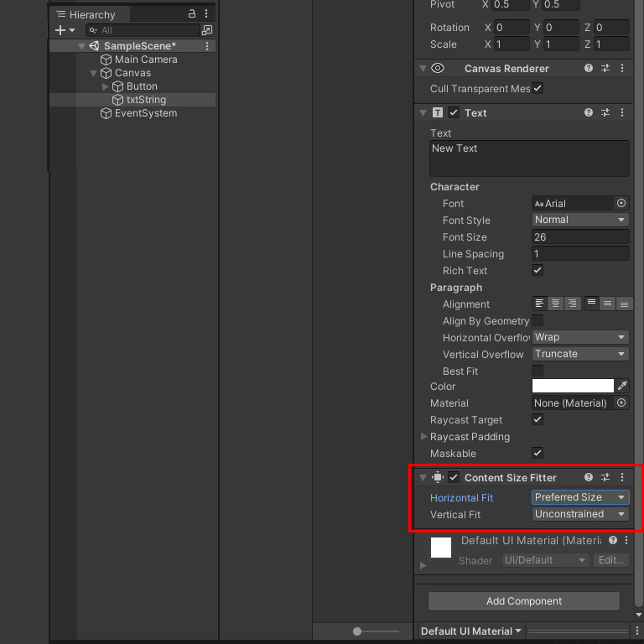The height and width of the screenshot is (644, 644).
Task: Toggle the Rich Text checkbox
Action: [538, 270]
